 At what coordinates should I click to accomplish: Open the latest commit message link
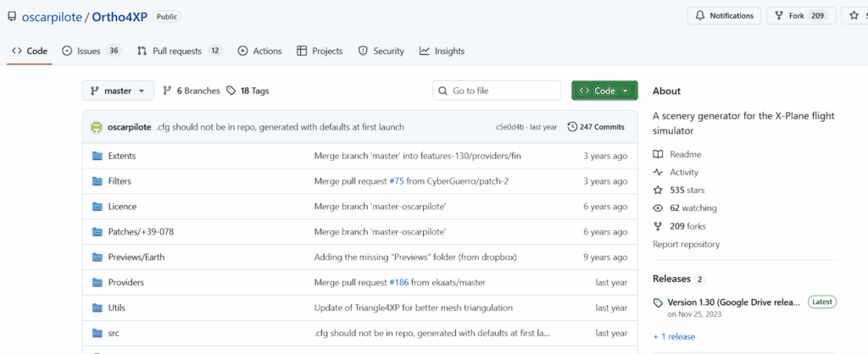click(280, 127)
